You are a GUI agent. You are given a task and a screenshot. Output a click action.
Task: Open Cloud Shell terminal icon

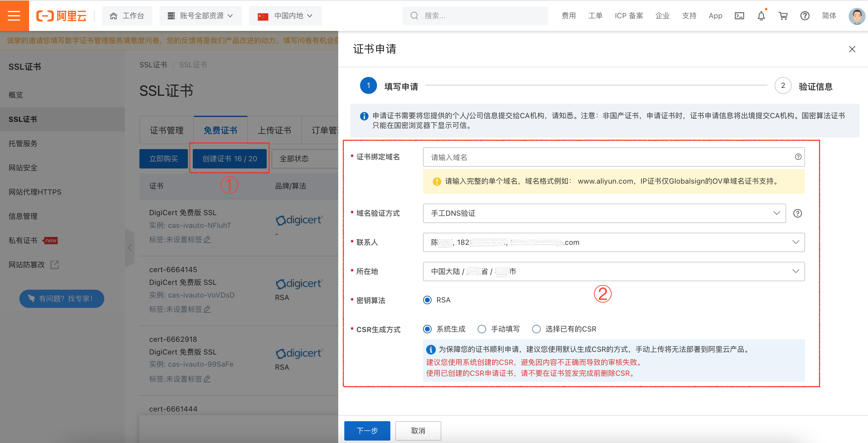pos(739,16)
